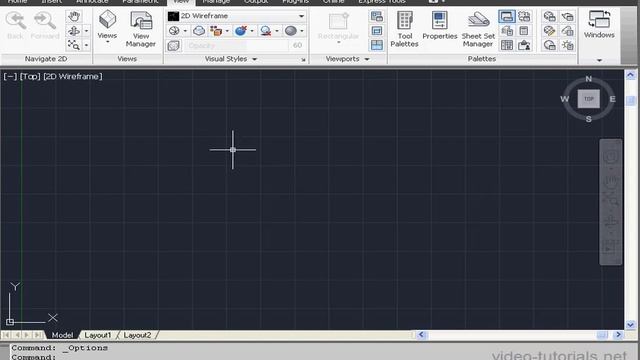The height and width of the screenshot is (360, 640).
Task: Click the [Top] view control label
Action: tap(30, 76)
